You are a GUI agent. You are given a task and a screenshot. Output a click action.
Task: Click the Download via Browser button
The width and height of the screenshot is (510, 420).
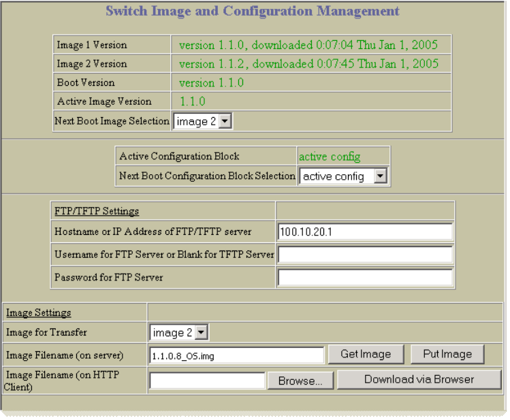click(419, 379)
